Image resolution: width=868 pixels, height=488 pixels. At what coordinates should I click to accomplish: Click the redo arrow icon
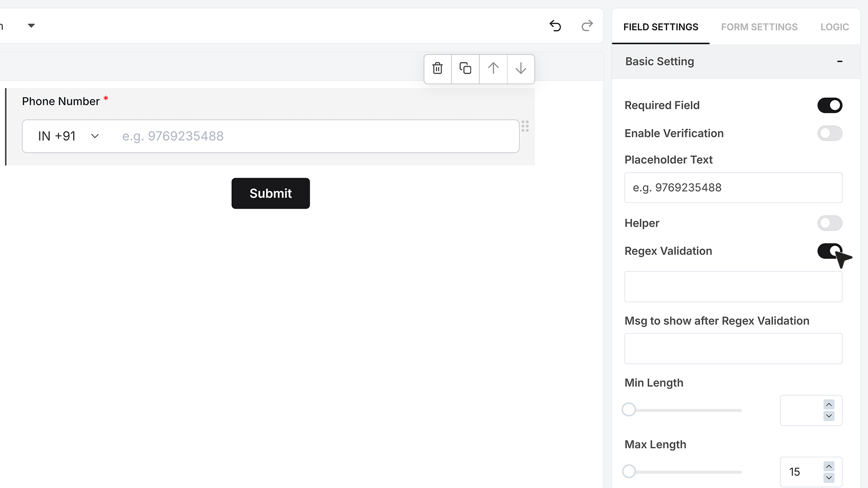tap(587, 26)
